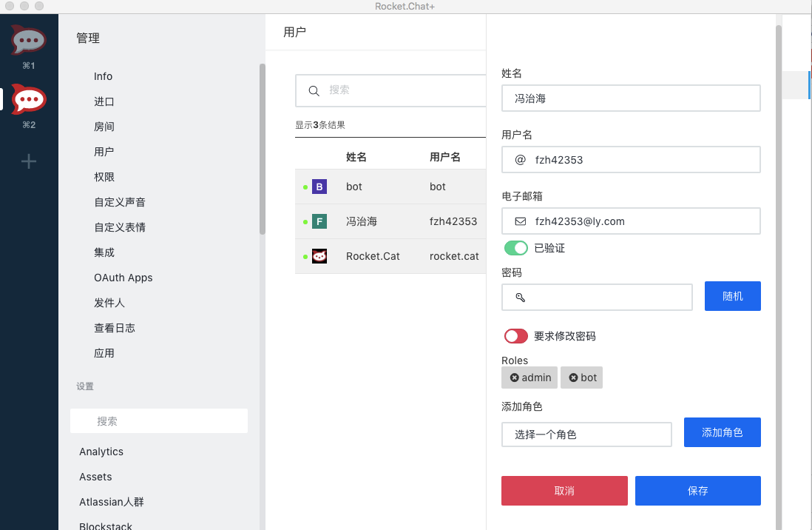
Task: Open 房间 rooms menu item
Action: pyautogui.click(x=104, y=127)
